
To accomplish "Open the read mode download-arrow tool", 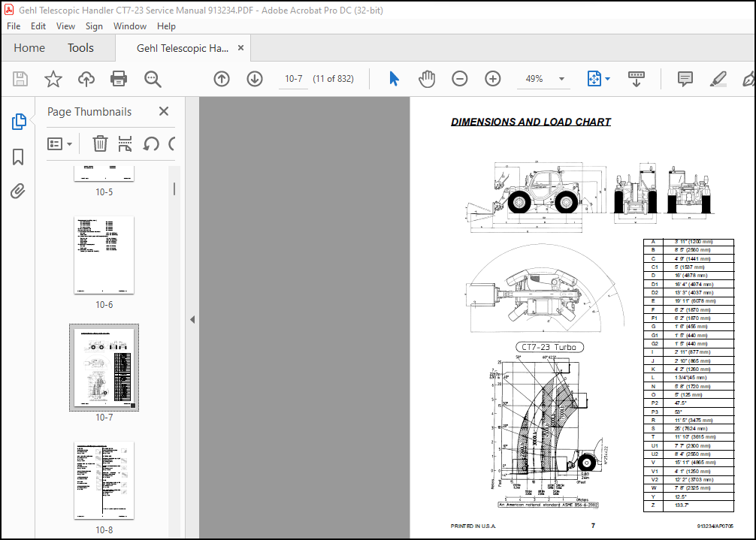I will tap(637, 79).
